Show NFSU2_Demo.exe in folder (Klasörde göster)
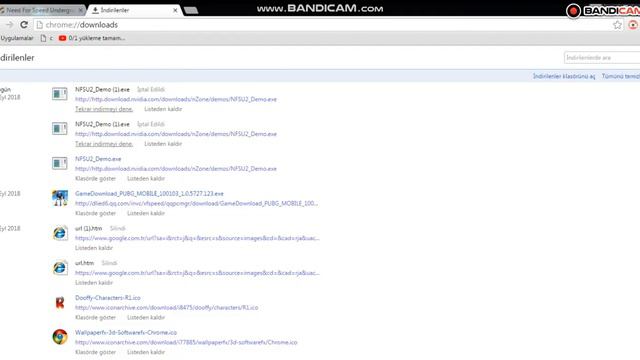 pyautogui.click(x=95, y=178)
